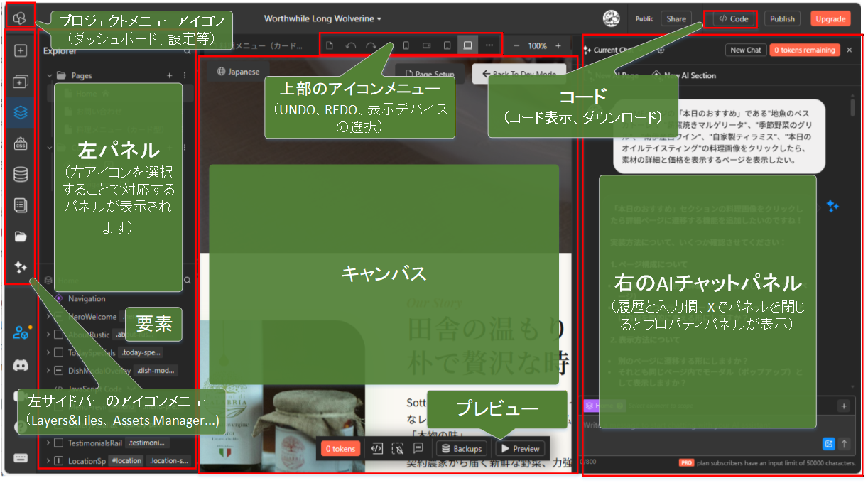The width and height of the screenshot is (868, 483).
Task: Select the AI sparkles icon in the sidebar
Action: pos(20,268)
